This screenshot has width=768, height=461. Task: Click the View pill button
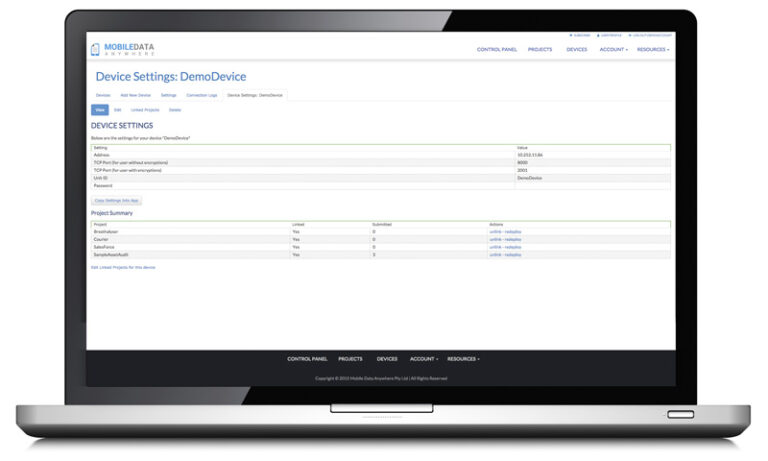click(x=99, y=110)
